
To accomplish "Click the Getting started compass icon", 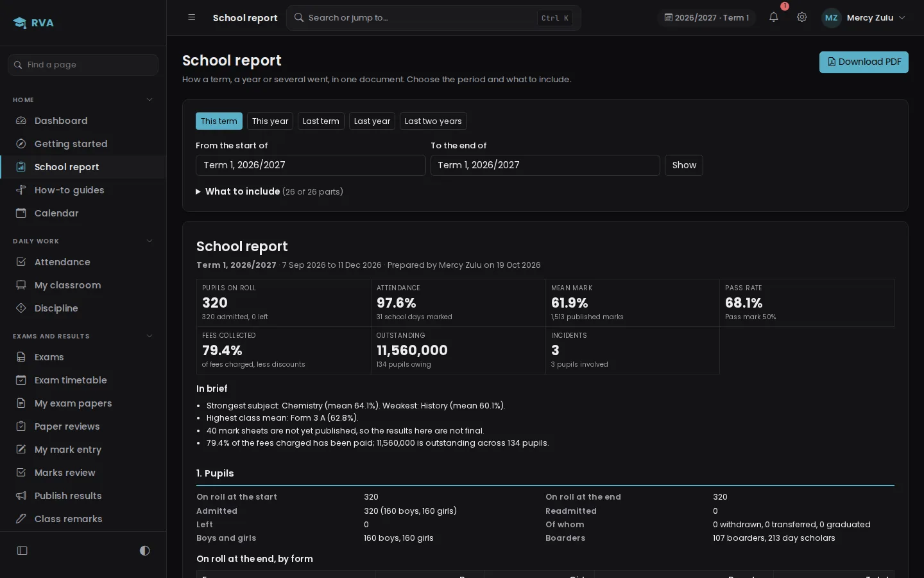I will tap(21, 144).
